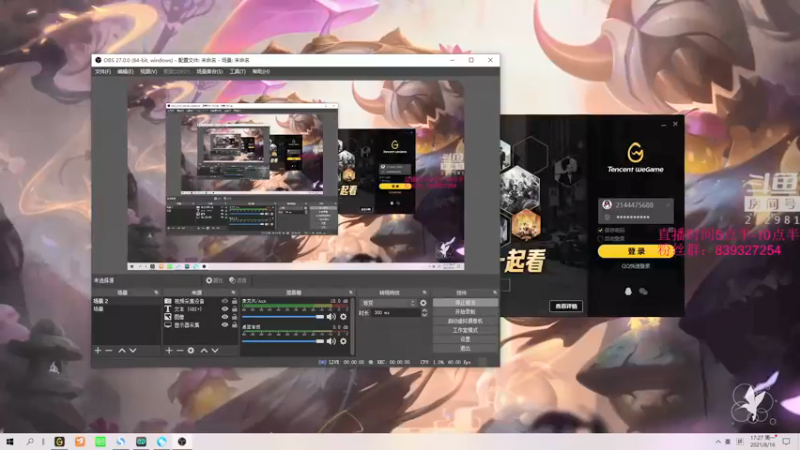
Task: Open source Filters button above panels
Action: click(x=238, y=280)
